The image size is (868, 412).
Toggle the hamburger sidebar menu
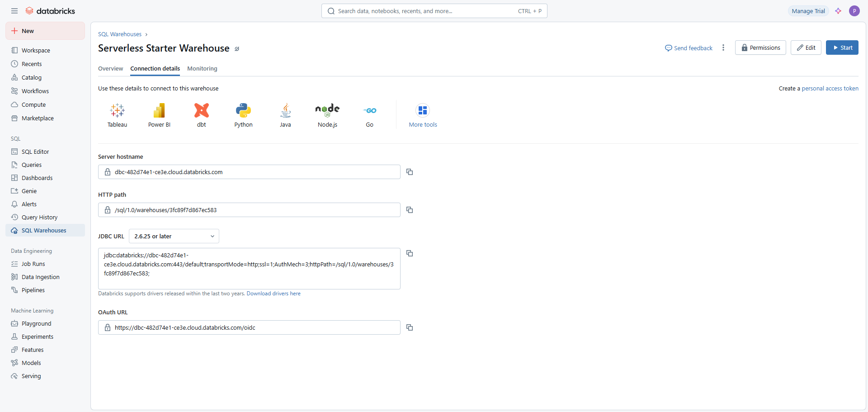14,11
